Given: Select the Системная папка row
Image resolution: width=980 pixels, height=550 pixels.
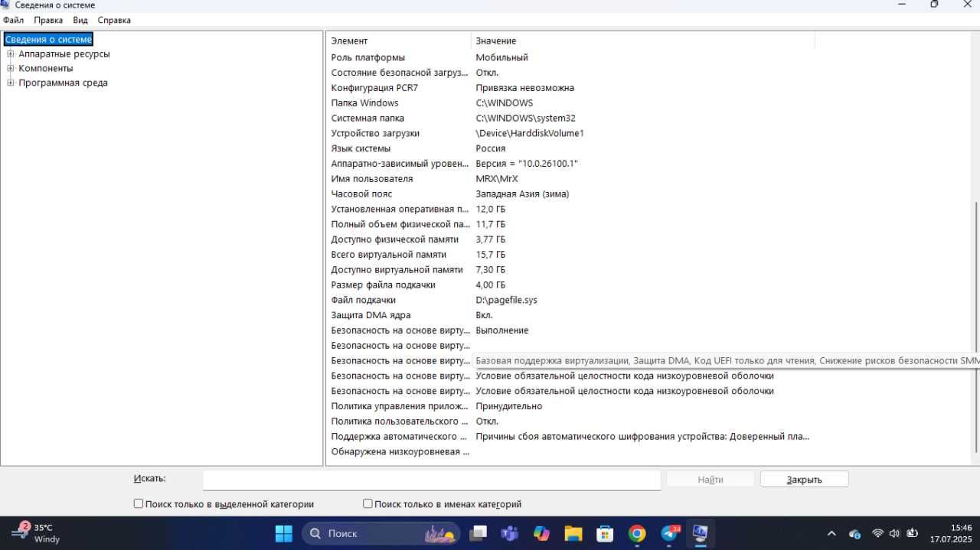Looking at the screenshot, I should pyautogui.click(x=570, y=118).
